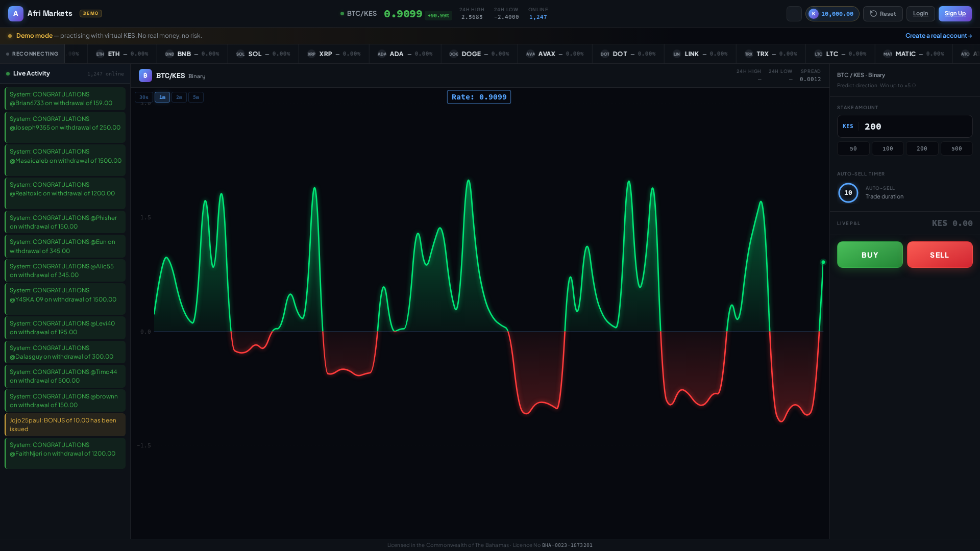Open the brownn withdrawal notification
The image size is (980, 551).
point(65,400)
